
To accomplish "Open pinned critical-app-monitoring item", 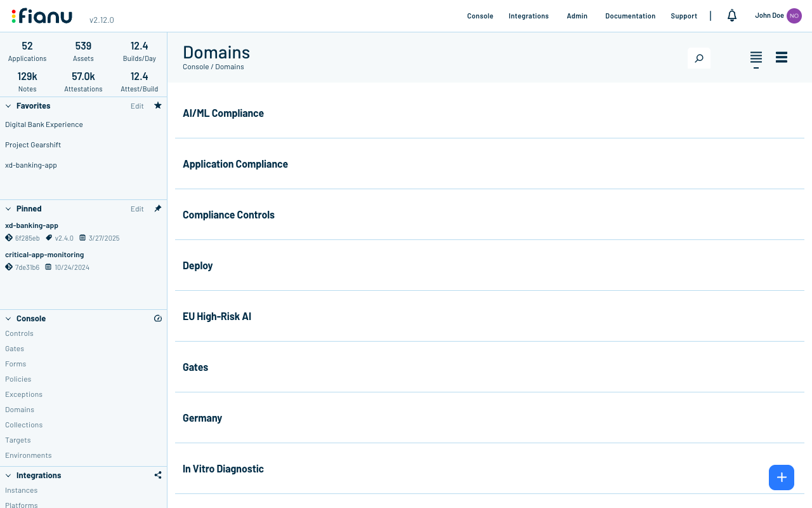I will (x=44, y=255).
